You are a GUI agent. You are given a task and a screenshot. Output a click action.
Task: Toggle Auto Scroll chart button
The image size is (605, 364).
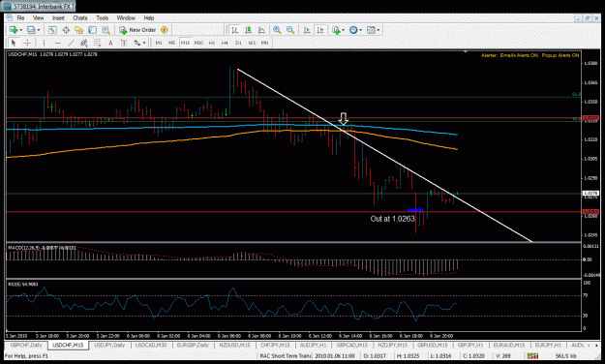click(307, 30)
